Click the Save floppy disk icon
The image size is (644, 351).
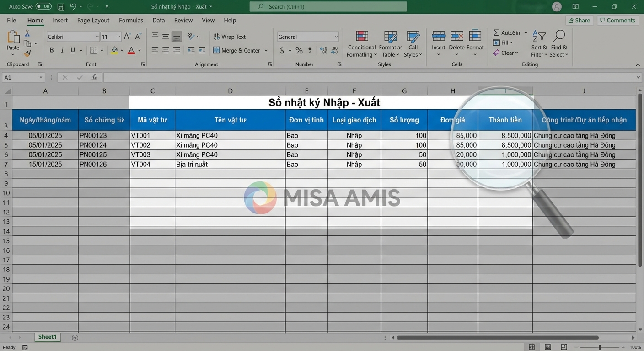[x=61, y=7]
